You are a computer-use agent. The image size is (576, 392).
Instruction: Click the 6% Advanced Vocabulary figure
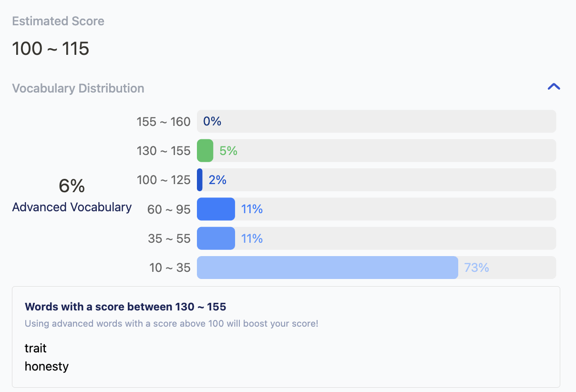coord(72,186)
